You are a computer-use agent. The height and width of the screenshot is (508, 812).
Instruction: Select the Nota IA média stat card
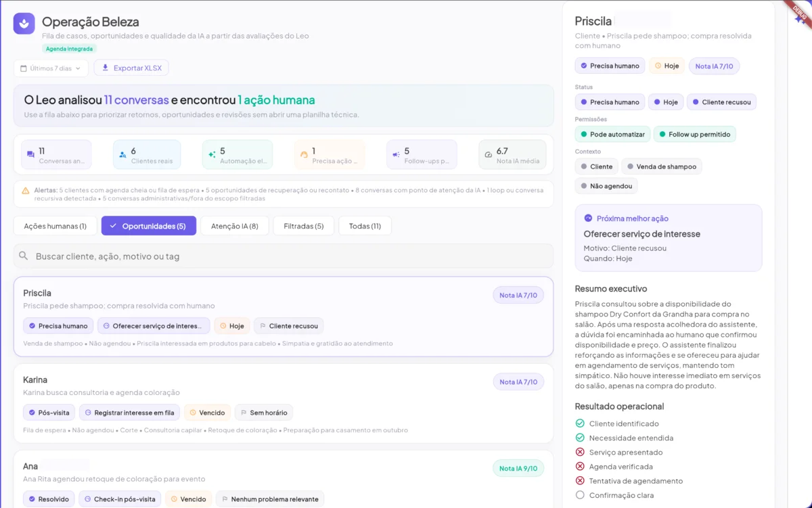click(x=512, y=154)
